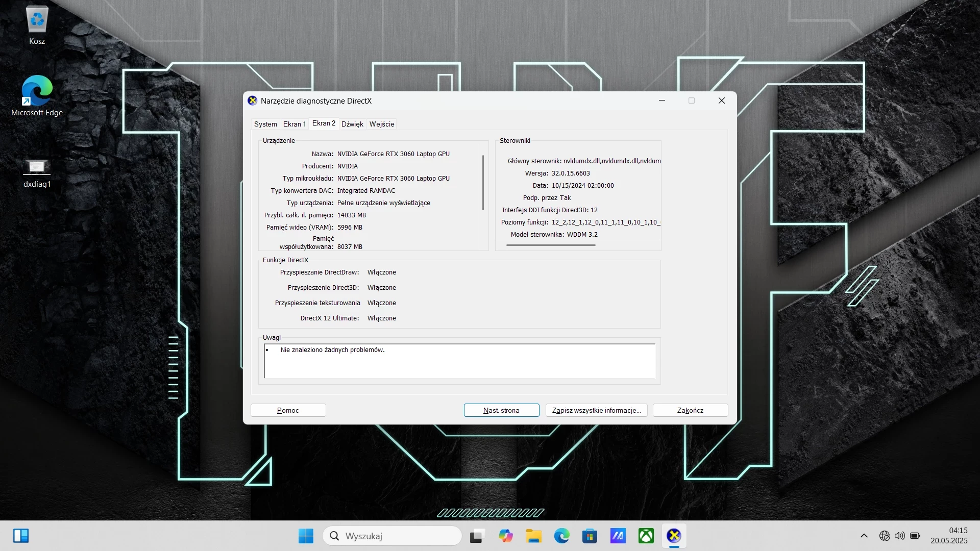Click the Uwagi notes text box
The image size is (980, 551).
pos(459,361)
